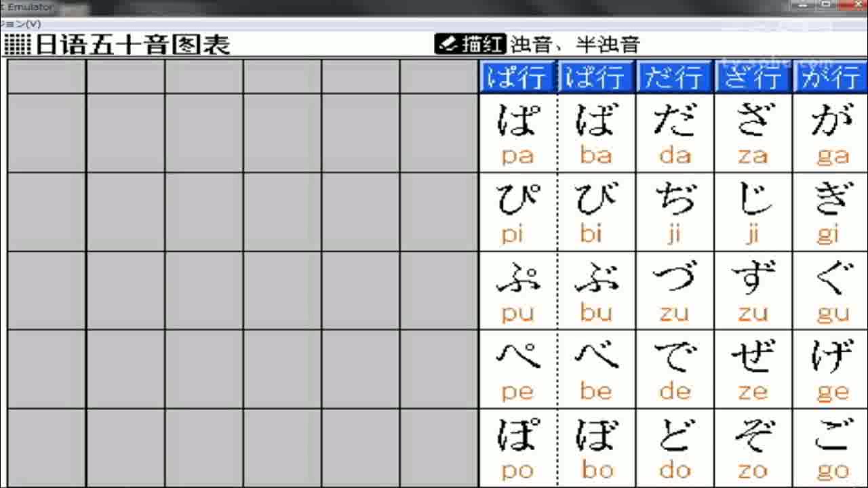This screenshot has width=868, height=488.
Task: Click the ぱ (pa) kana cell
Action: tap(518, 134)
